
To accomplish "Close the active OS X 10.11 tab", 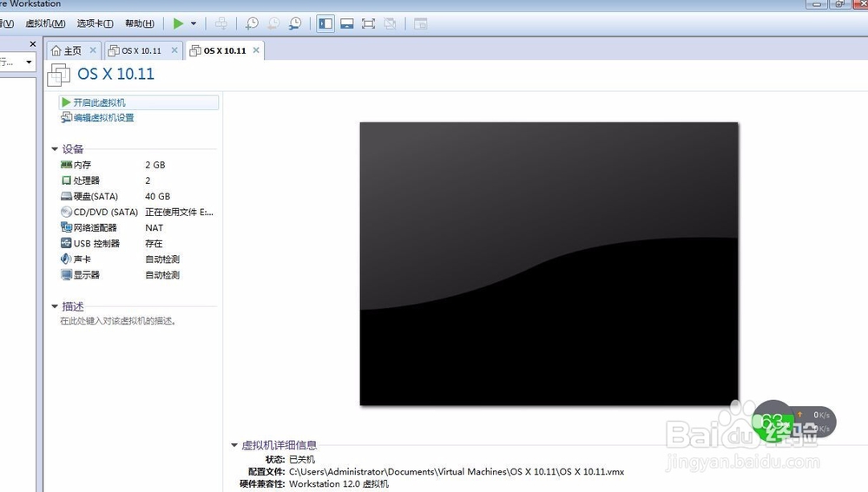I will [256, 49].
